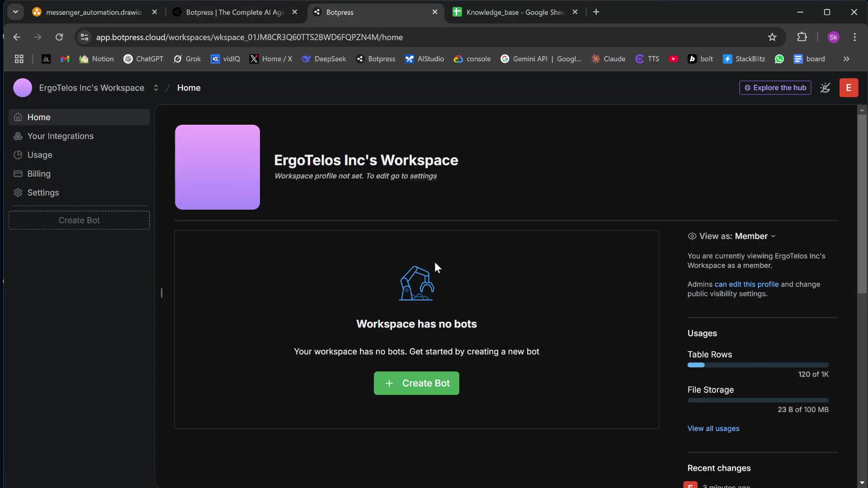Open the Botpress bookmark
Viewport: 868px width, 488px height.
375,59
